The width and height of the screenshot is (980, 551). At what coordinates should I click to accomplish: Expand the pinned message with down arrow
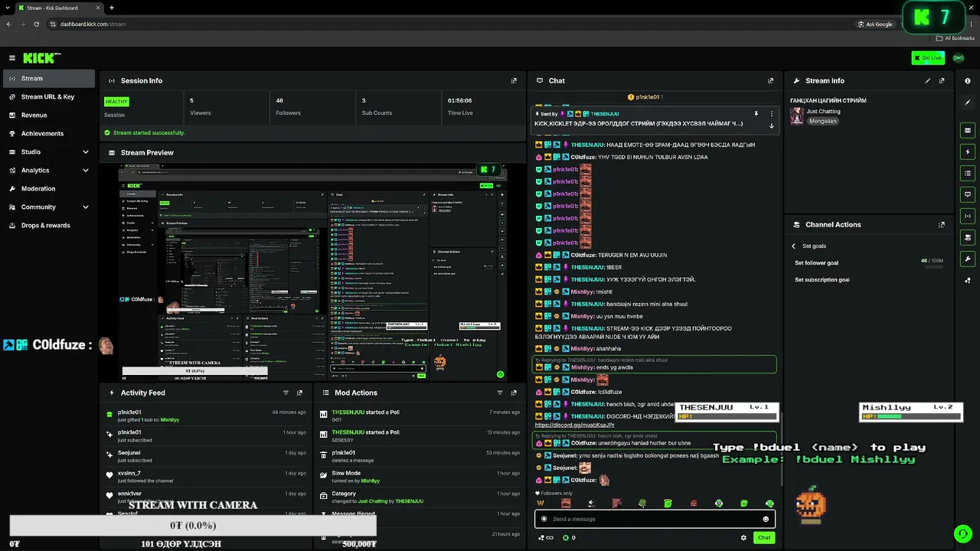pyautogui.click(x=771, y=126)
